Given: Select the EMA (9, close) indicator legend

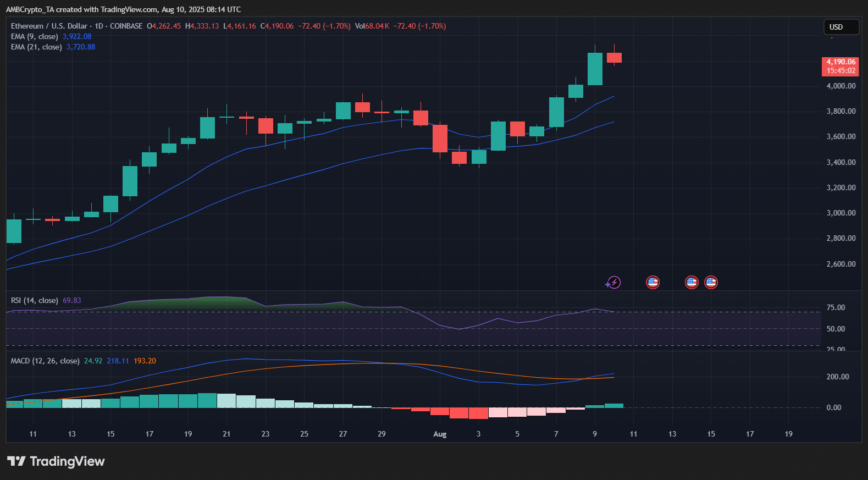Looking at the screenshot, I should pos(34,37).
